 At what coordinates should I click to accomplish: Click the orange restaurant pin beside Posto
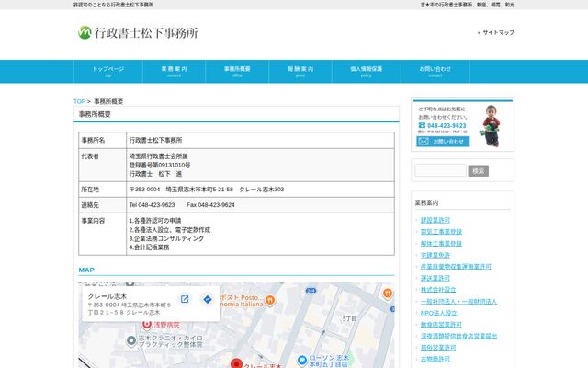(269, 300)
